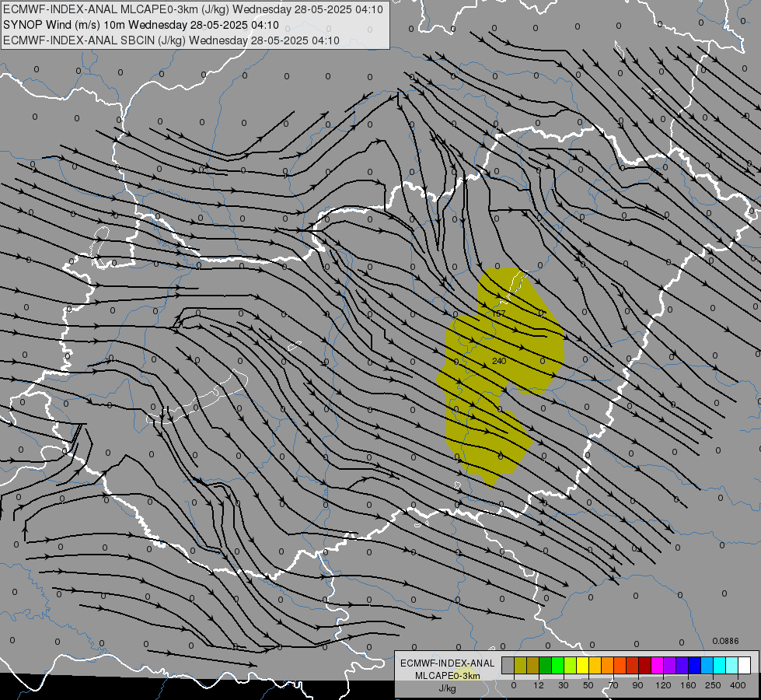Select the red-orange swatch right of 70
The width and height of the screenshot is (761, 700).
pos(620,665)
